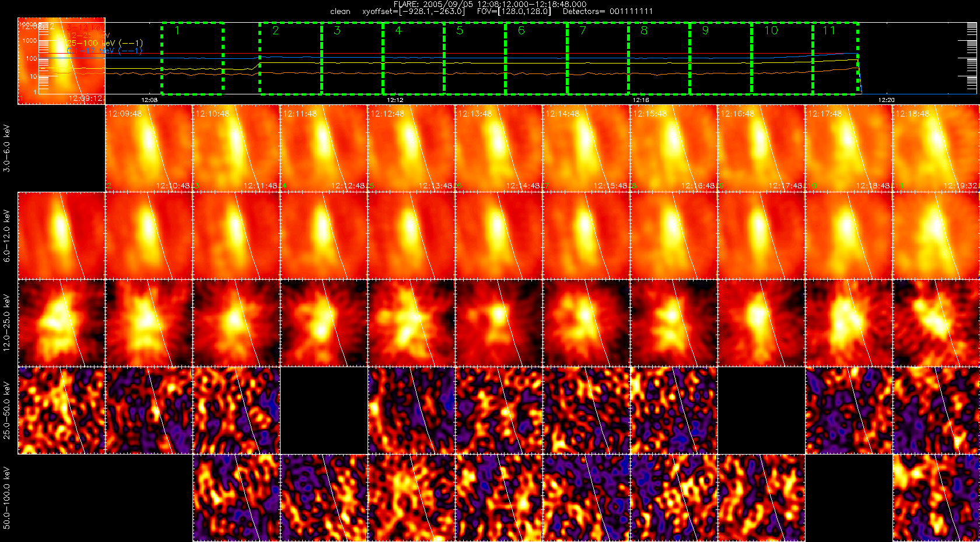Open the 6-12 keV image for interval 4
Screen dimensions: 980x542
coord(324,236)
